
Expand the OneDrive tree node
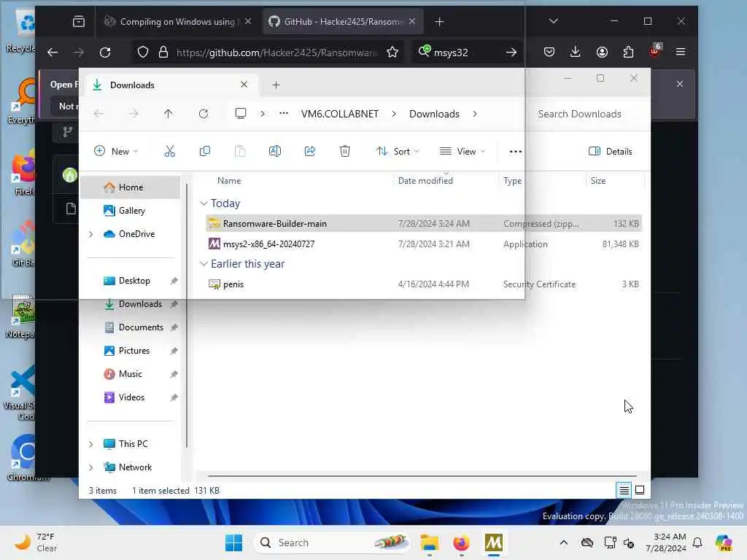pos(91,234)
